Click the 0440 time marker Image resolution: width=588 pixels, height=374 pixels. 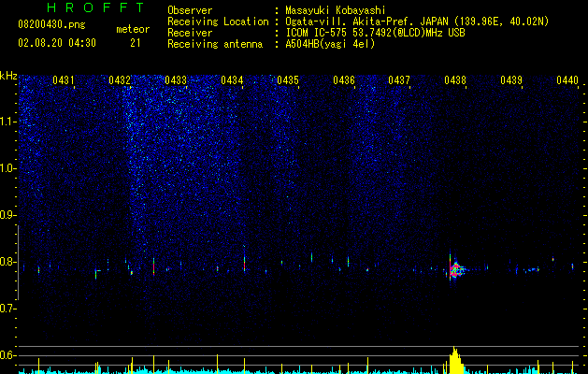(567, 80)
